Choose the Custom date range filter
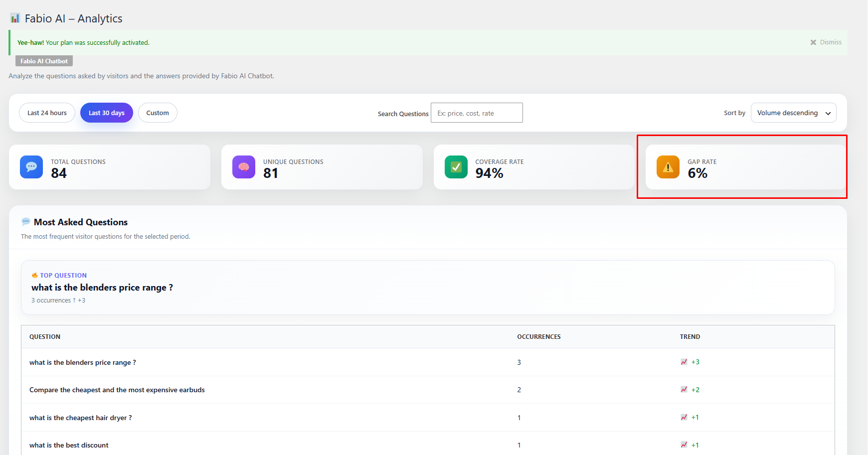The image size is (868, 455). coord(158,113)
